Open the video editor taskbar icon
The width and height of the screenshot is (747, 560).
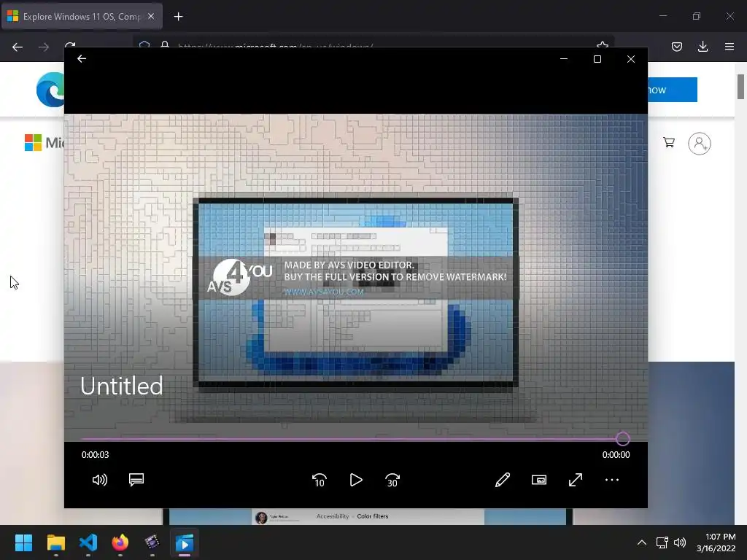152,542
